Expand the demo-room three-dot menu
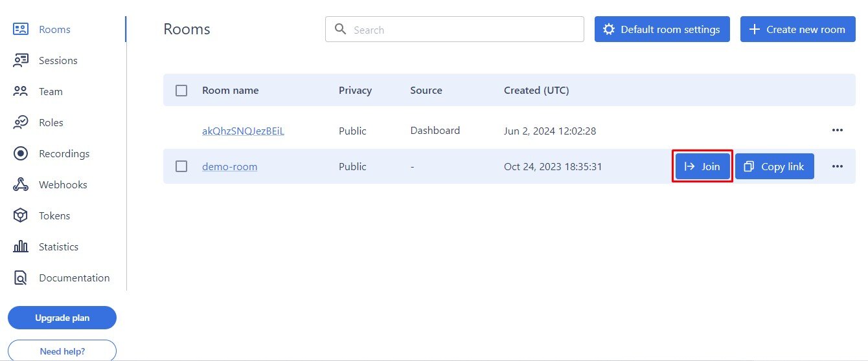868x361 pixels. tap(837, 166)
